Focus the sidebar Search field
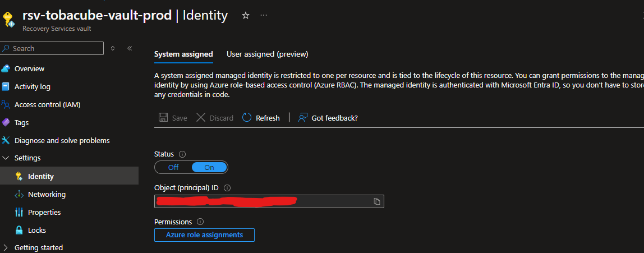Image resolution: width=644 pixels, height=253 pixels. point(52,48)
